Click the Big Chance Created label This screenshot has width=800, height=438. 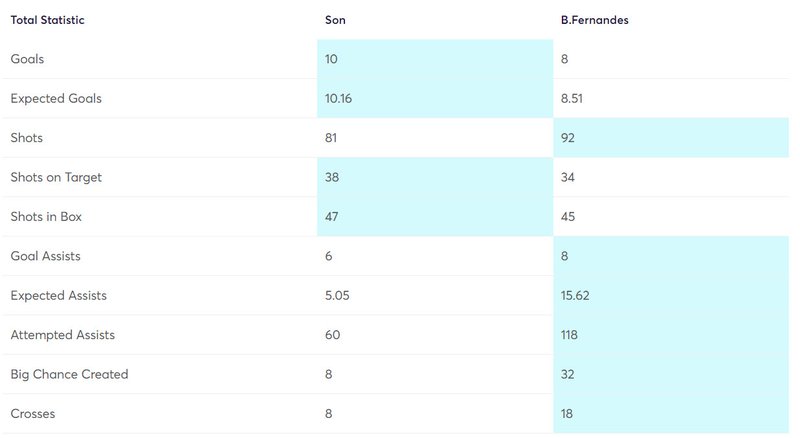(69, 374)
